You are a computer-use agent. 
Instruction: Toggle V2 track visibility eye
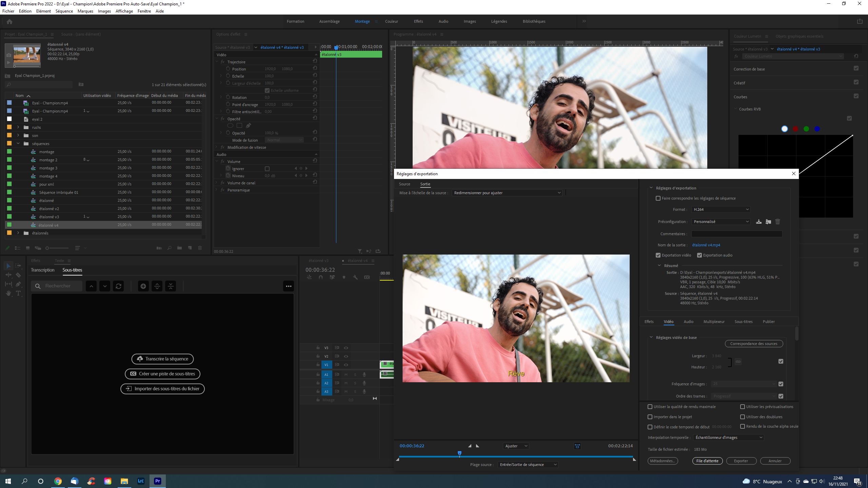[x=346, y=356]
